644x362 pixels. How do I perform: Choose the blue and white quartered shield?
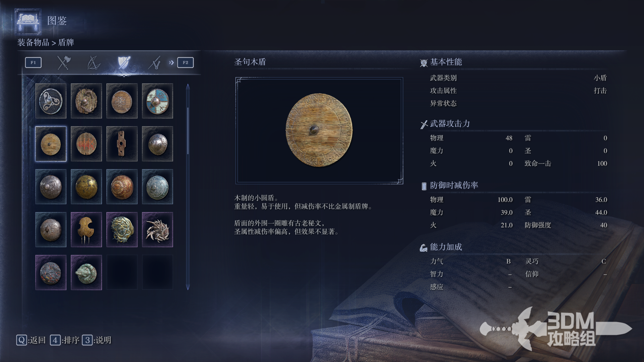[157, 101]
